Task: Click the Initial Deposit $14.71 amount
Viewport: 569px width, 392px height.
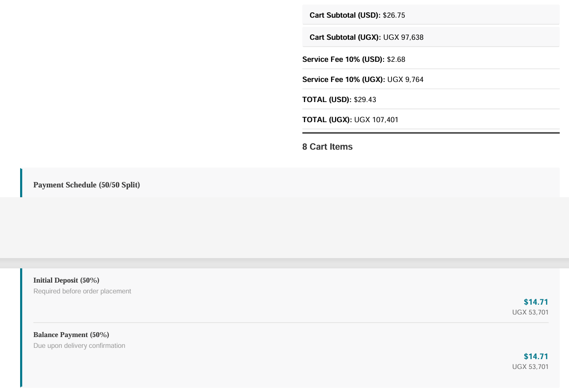Action: (x=536, y=302)
